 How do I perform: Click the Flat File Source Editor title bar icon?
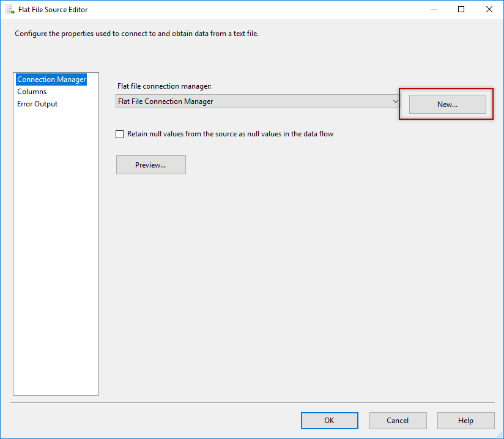(9, 9)
